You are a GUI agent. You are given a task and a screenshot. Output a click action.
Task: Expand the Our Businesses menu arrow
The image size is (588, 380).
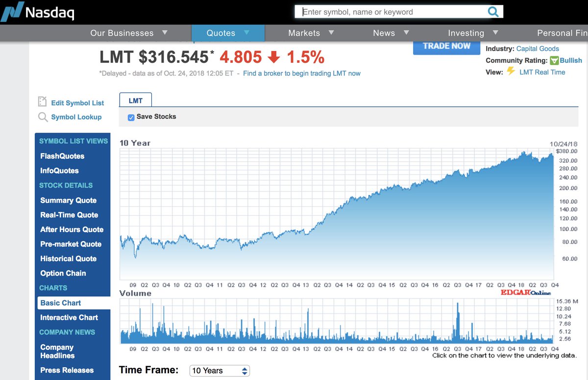165,32
